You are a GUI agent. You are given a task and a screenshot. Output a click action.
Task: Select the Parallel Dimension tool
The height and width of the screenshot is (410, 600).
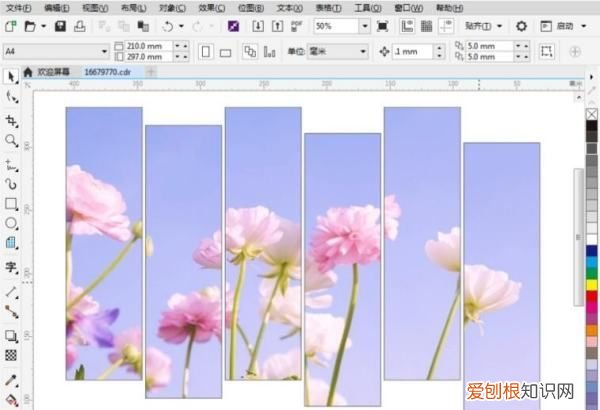point(11,293)
